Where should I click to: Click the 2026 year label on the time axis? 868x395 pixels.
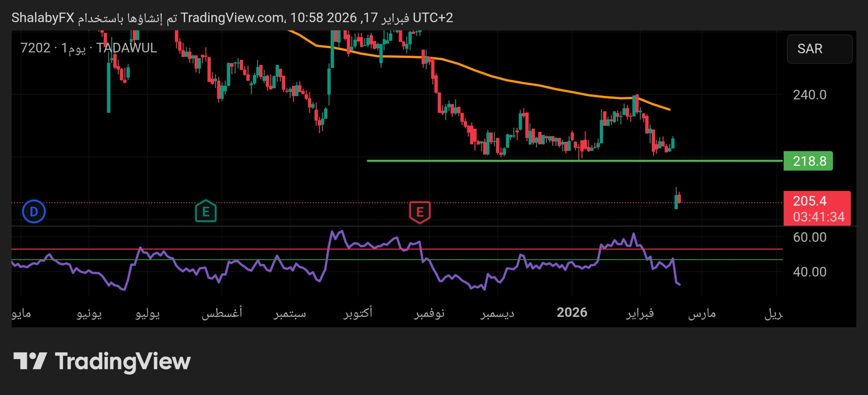click(x=572, y=313)
